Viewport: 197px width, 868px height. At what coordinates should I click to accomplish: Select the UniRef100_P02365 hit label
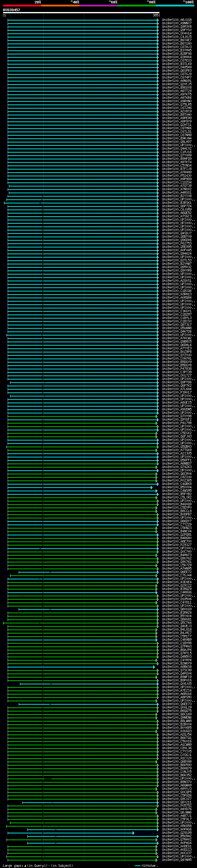pos(177,481)
